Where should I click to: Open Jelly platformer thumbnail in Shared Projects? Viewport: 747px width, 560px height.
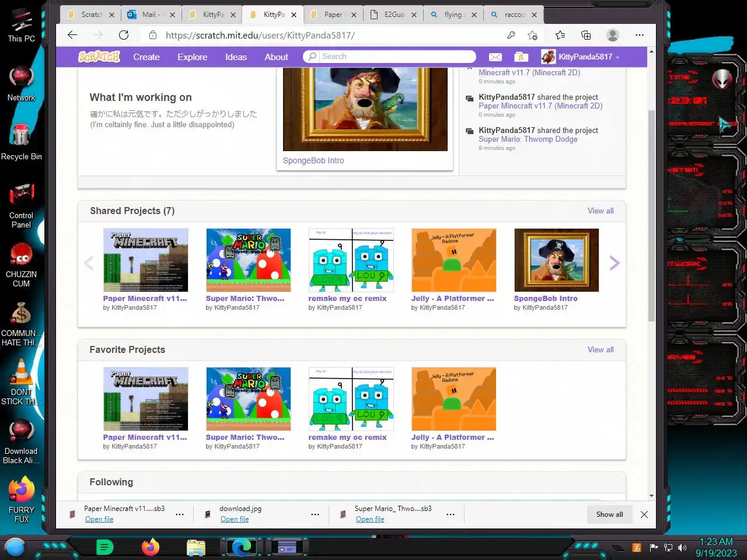coord(454,260)
